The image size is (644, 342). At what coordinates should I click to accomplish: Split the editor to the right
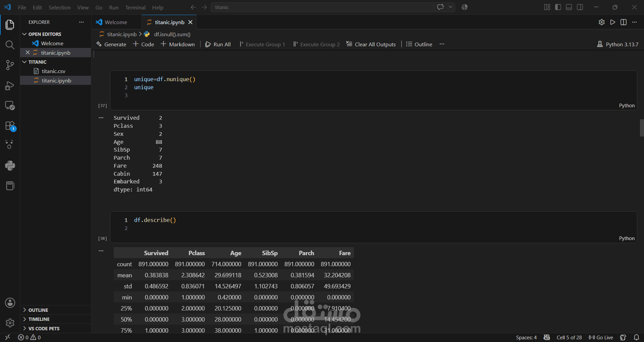tap(624, 22)
